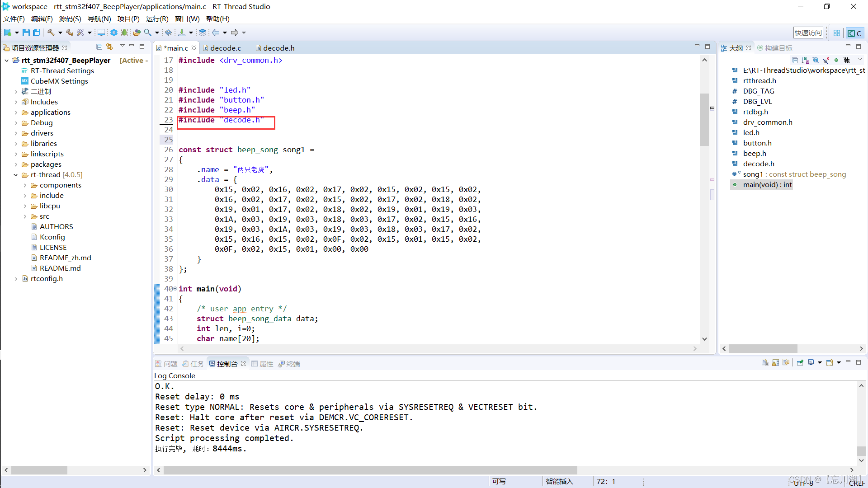Click the UTF-8 encoding status indicator
The width and height of the screenshot is (868, 488).
(802, 483)
